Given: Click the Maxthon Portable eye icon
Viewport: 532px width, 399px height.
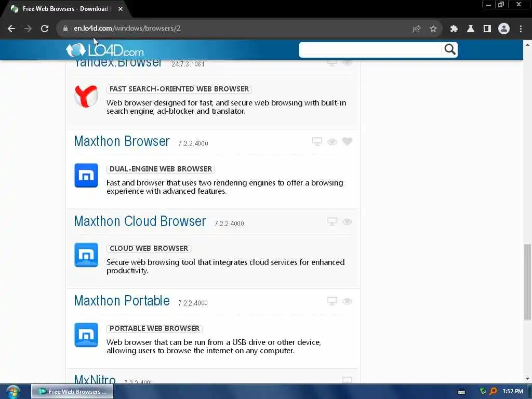Looking at the screenshot, I should (x=347, y=302).
